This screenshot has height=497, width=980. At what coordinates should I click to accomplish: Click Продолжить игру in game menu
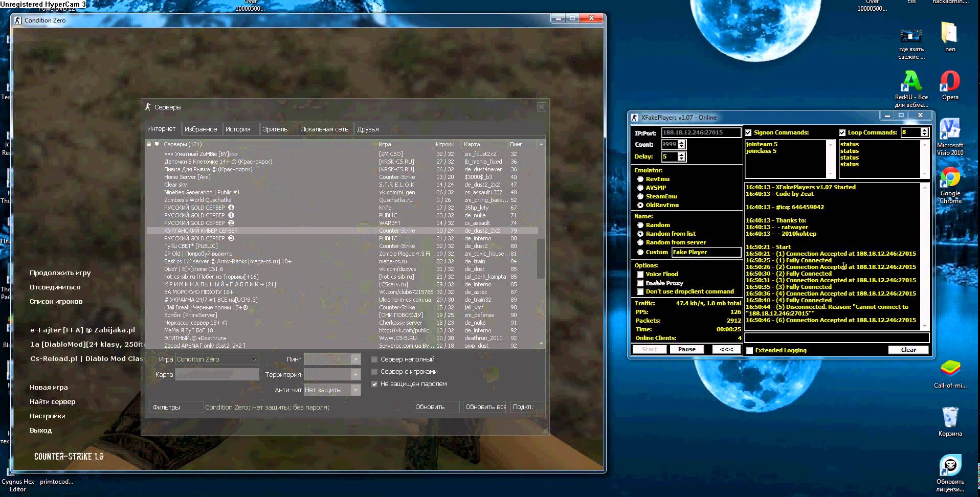[x=60, y=273]
